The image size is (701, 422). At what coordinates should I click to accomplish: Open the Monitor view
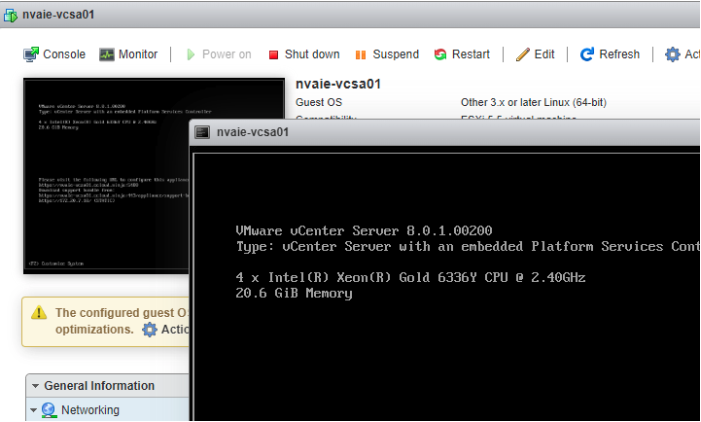tap(128, 55)
